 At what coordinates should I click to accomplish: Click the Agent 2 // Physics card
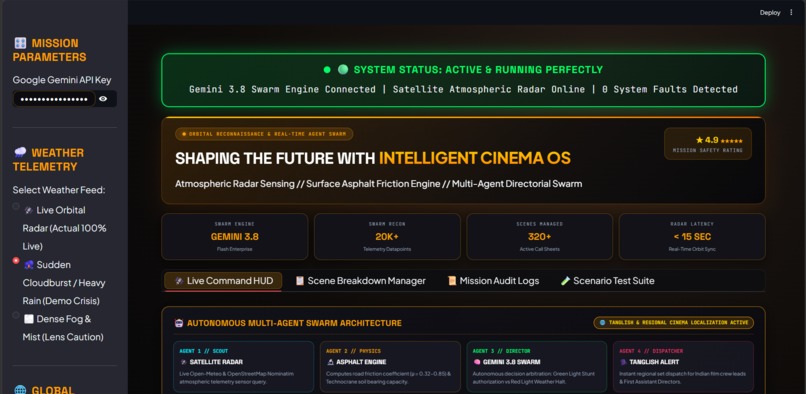coord(390,367)
